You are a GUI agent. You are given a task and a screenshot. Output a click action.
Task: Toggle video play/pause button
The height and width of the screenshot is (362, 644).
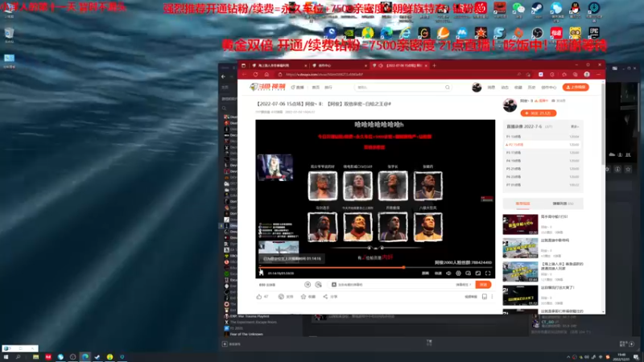261,273
